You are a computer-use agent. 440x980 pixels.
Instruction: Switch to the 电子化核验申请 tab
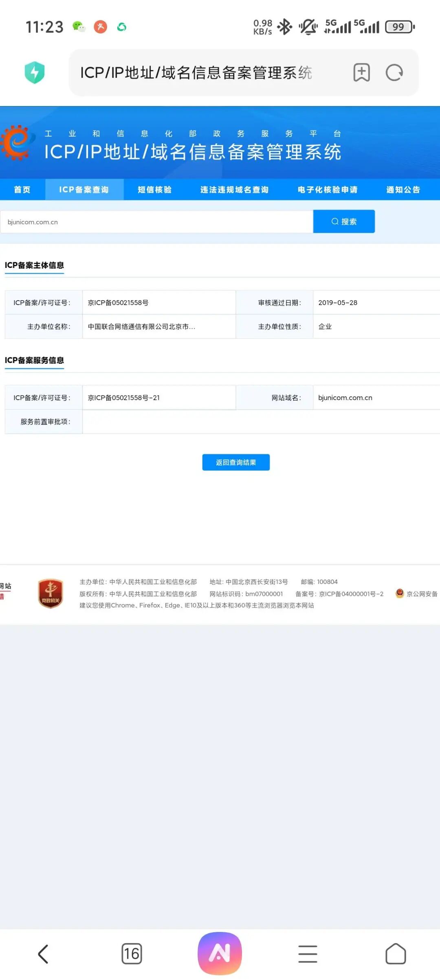(x=328, y=190)
